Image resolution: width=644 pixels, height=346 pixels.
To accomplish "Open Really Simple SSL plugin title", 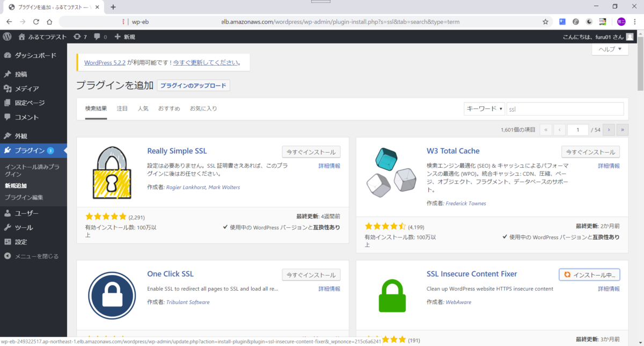I will [x=177, y=151].
